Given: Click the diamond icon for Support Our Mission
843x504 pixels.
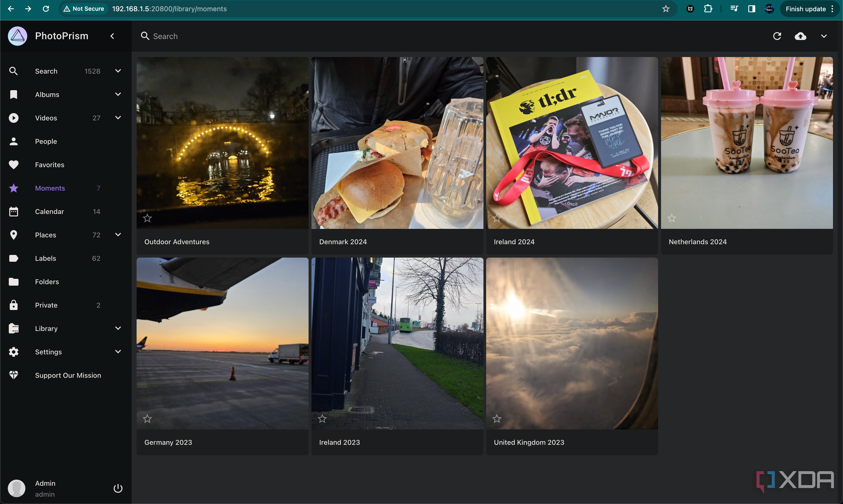Looking at the screenshot, I should point(14,375).
